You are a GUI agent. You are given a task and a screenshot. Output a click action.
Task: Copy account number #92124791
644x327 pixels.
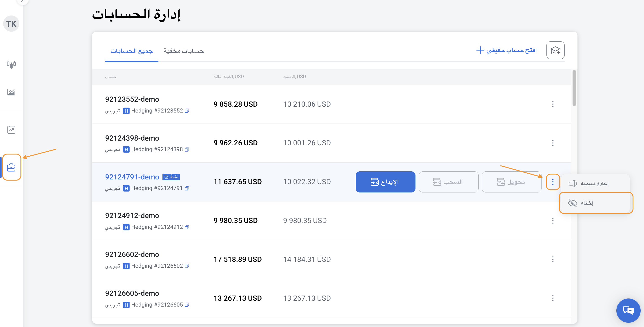coord(187,188)
